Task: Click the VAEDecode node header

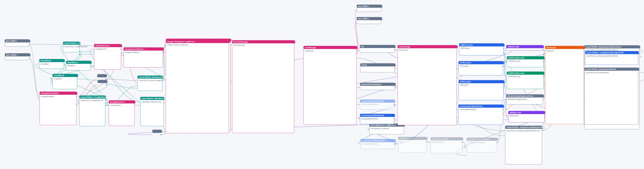Action: coord(527,113)
